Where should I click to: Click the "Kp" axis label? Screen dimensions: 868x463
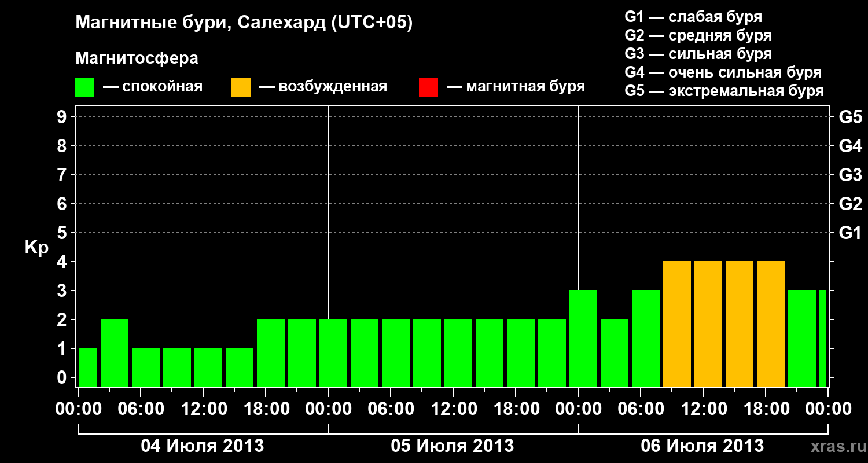point(37,248)
